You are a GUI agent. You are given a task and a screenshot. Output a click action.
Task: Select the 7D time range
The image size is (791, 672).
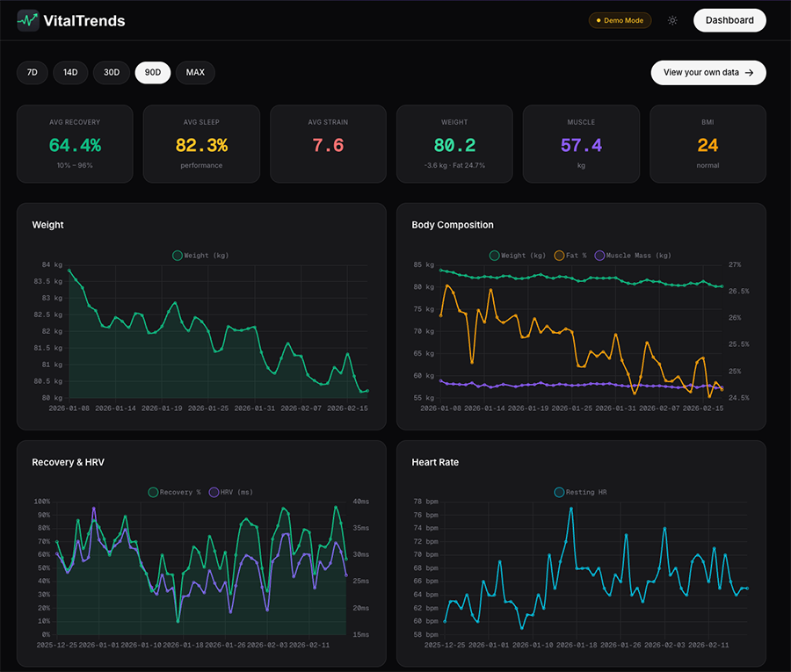click(33, 73)
